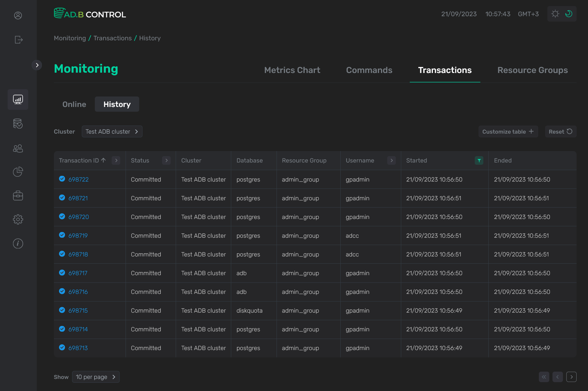Open transaction 698722 details link
This screenshot has width=588, height=391.
(78, 179)
